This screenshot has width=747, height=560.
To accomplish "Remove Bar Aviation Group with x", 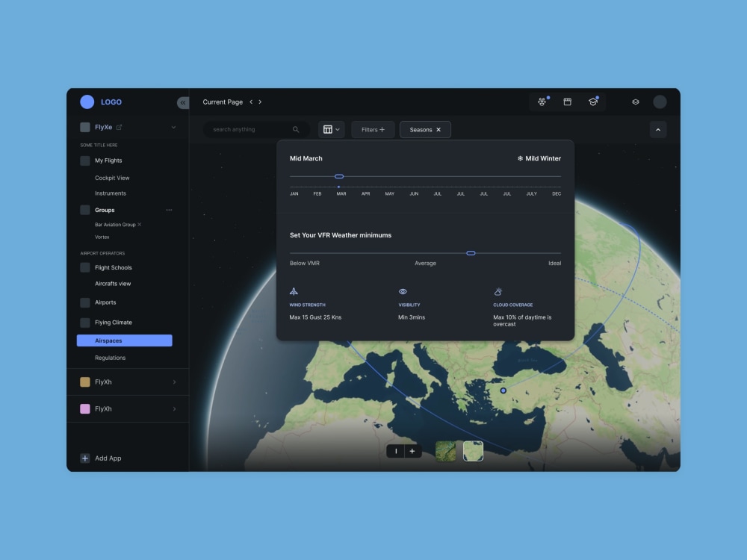I will tap(139, 224).
